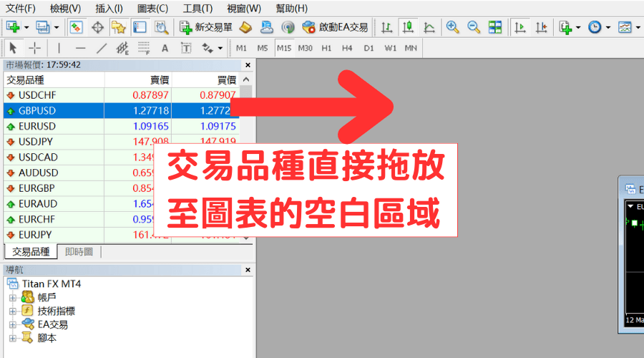Click the signals radar icon

tap(288, 27)
